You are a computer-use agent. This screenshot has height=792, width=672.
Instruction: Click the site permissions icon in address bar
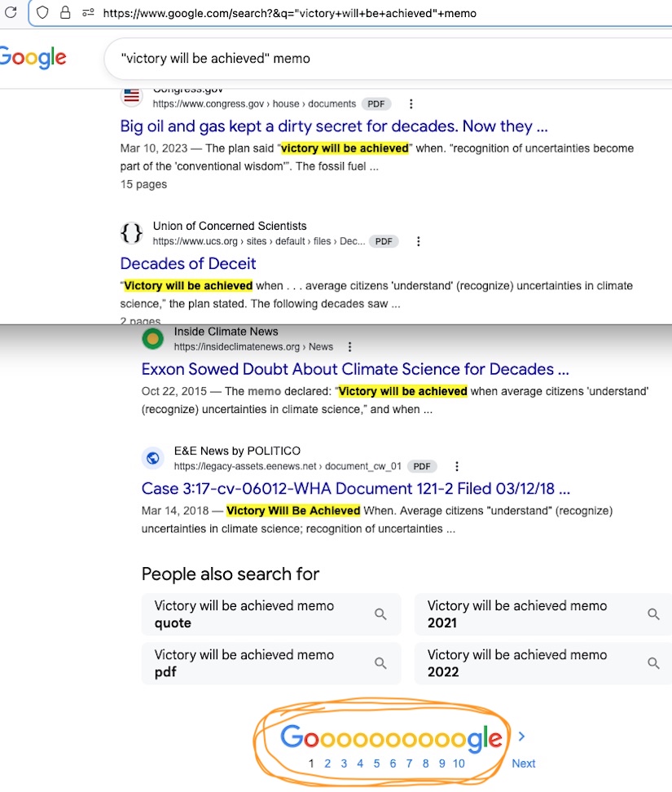pyautogui.click(x=88, y=13)
